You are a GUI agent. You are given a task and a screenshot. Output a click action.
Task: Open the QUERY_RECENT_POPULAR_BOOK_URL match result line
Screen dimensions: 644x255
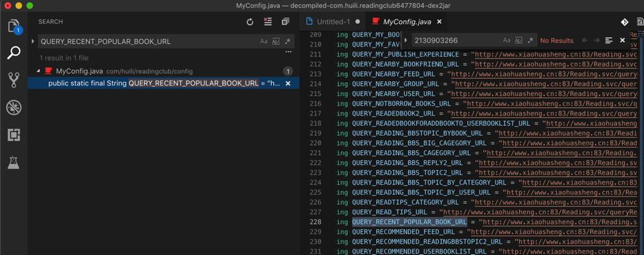(164, 84)
